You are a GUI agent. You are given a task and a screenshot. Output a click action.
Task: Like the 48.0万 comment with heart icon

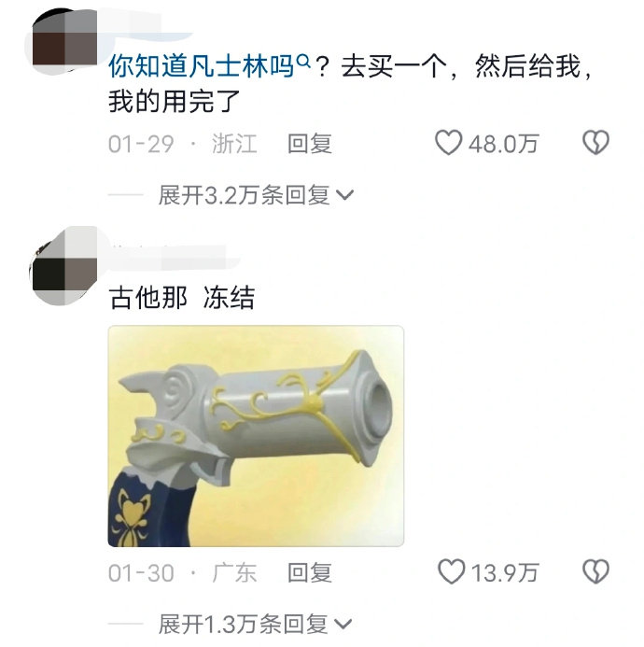point(448,143)
